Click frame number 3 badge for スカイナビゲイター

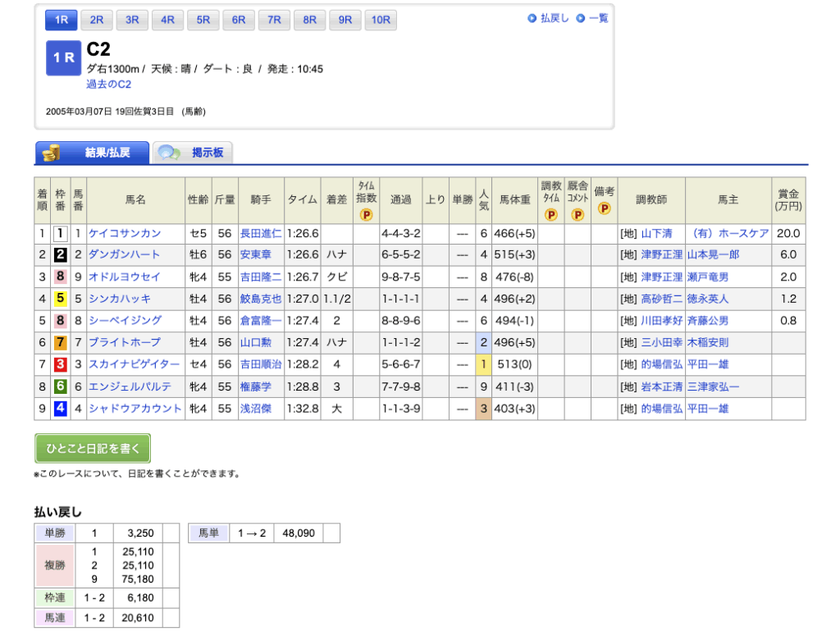pos(61,364)
